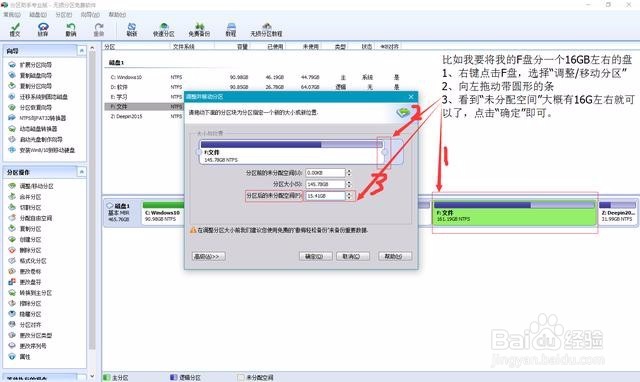The height and width of the screenshot is (382, 640).
Task: Open 属性 (Properties) in partition operations
Action: point(20,357)
